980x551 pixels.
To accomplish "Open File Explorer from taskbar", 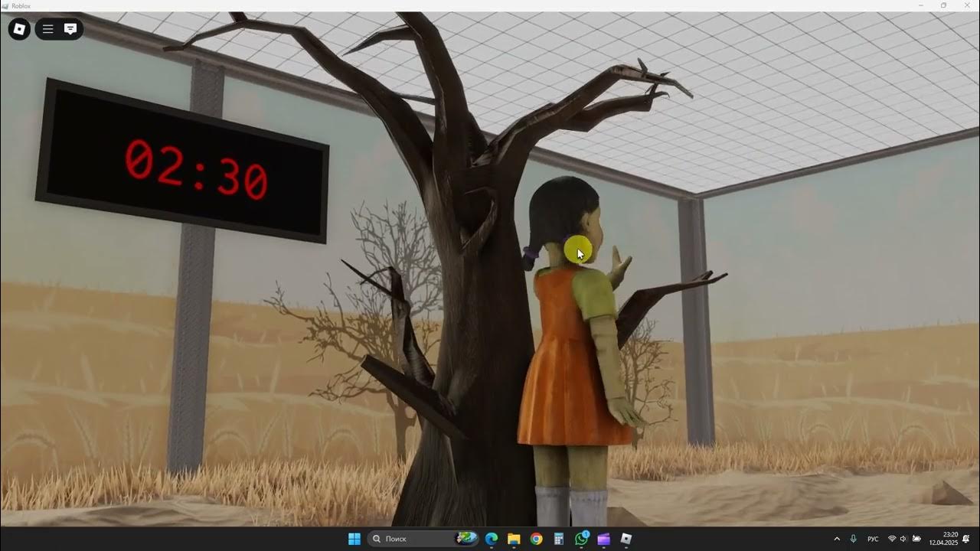I will 514,539.
